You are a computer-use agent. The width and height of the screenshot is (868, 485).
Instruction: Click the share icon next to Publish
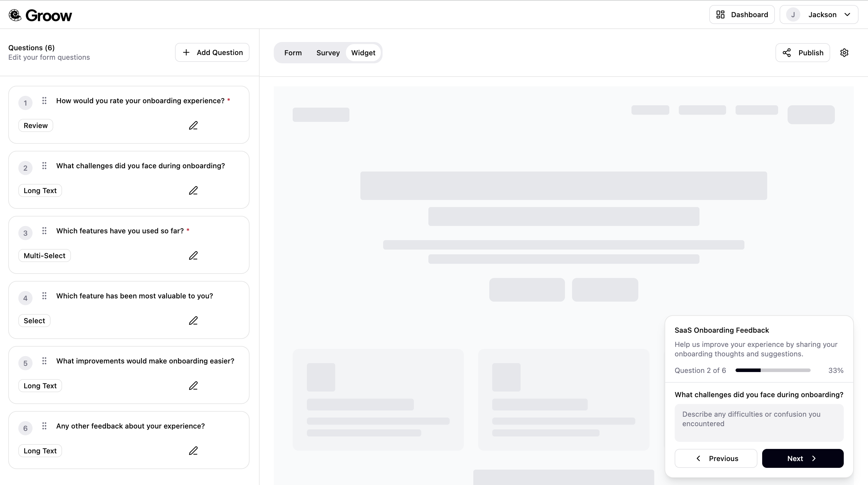(786, 53)
